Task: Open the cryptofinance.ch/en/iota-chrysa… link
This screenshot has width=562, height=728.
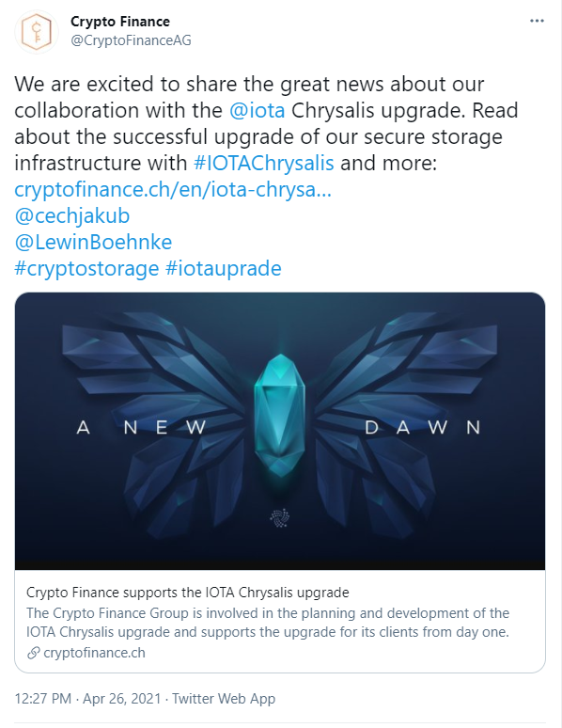Action: [173, 189]
